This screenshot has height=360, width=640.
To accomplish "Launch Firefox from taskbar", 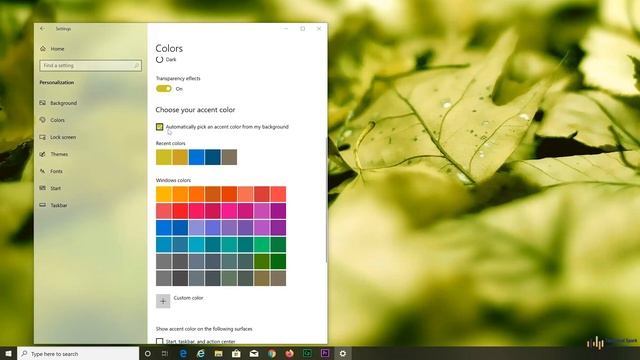I will pos(289,353).
